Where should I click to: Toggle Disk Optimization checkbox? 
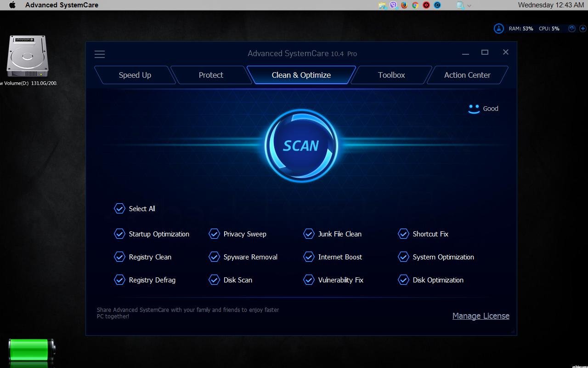pyautogui.click(x=403, y=280)
